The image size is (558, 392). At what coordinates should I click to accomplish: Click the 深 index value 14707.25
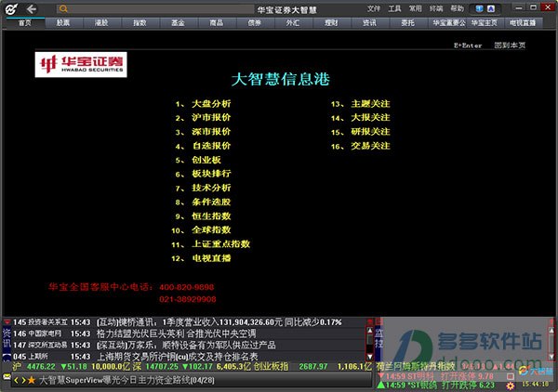(x=162, y=366)
